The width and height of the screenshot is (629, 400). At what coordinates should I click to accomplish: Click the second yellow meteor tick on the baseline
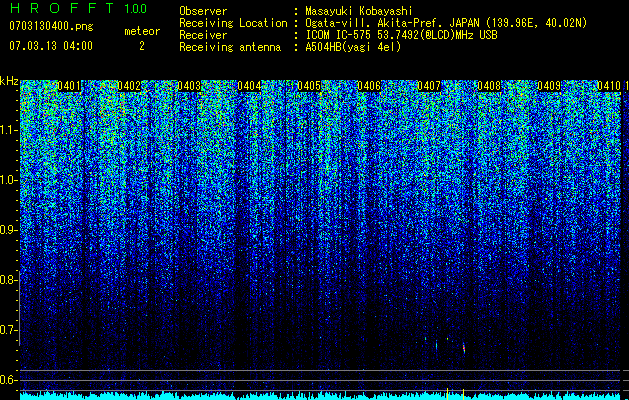tap(463, 392)
